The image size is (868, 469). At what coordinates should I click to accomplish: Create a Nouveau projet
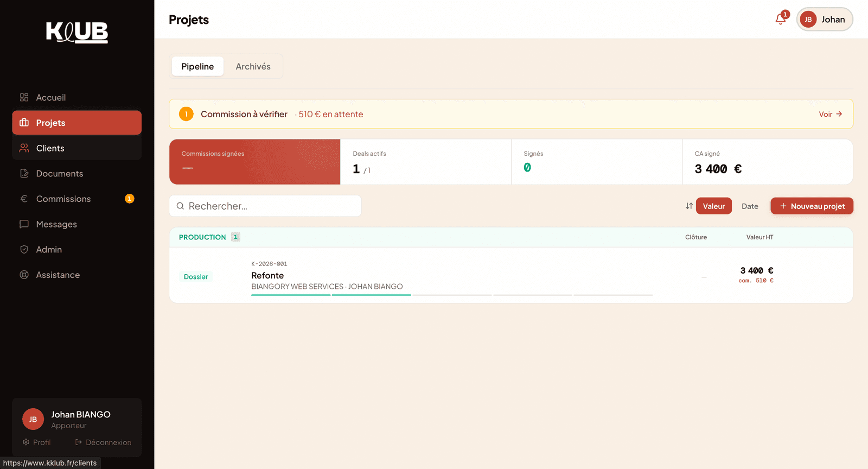coord(812,206)
